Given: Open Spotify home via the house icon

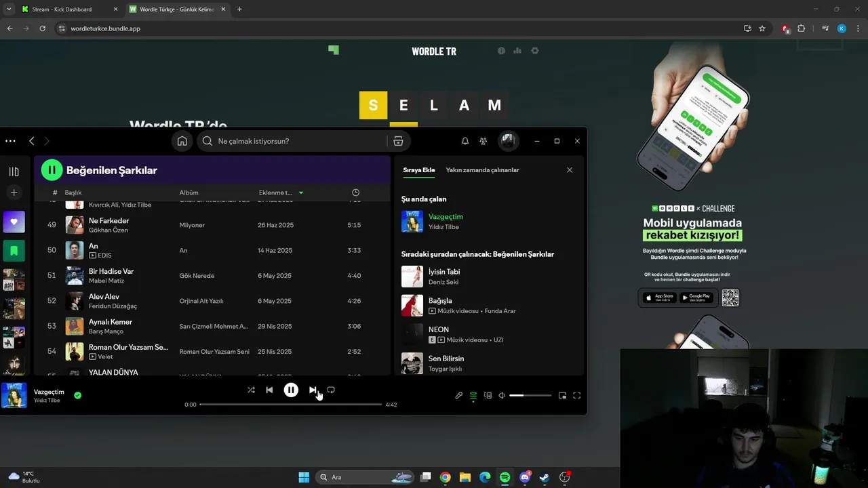Looking at the screenshot, I should (182, 141).
